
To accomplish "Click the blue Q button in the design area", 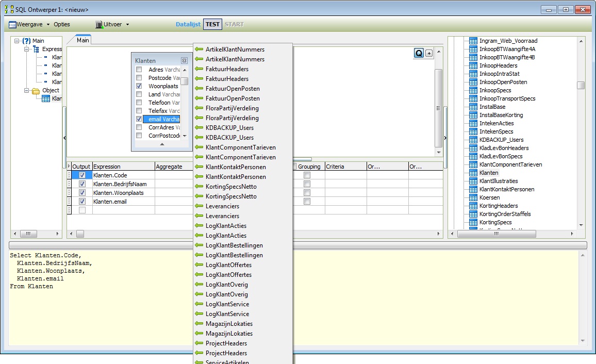I will pyautogui.click(x=419, y=53).
